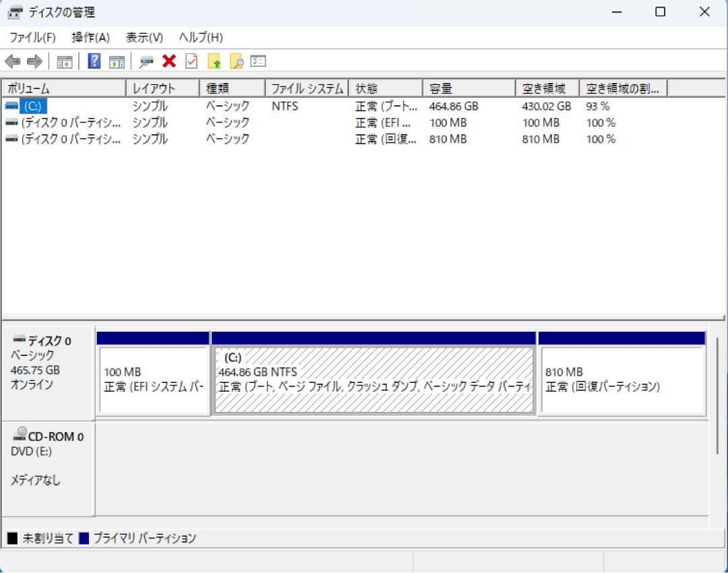This screenshot has height=573, width=728.
Task: Sort by the ファイル システム column header
Action: tap(307, 88)
